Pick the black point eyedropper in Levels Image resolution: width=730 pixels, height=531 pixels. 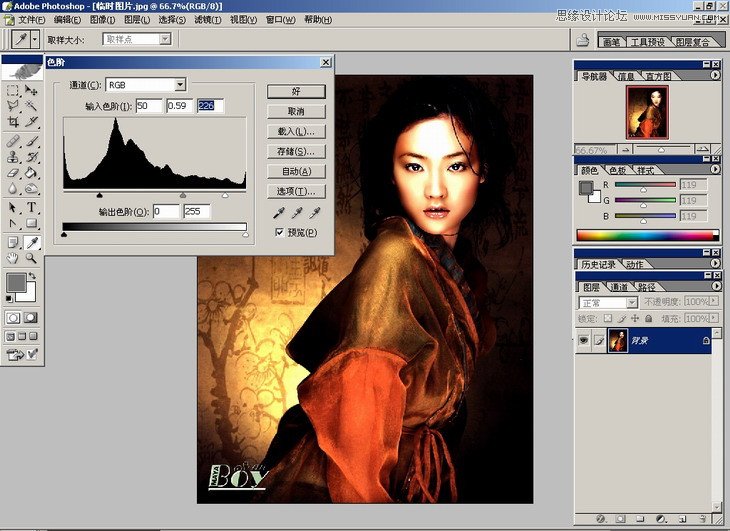[278, 213]
